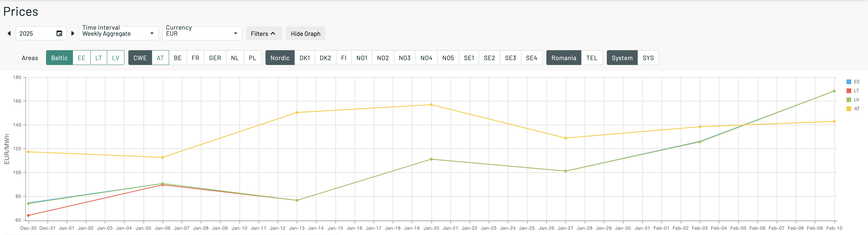
Task: Open the calendar date picker icon
Action: click(x=59, y=33)
